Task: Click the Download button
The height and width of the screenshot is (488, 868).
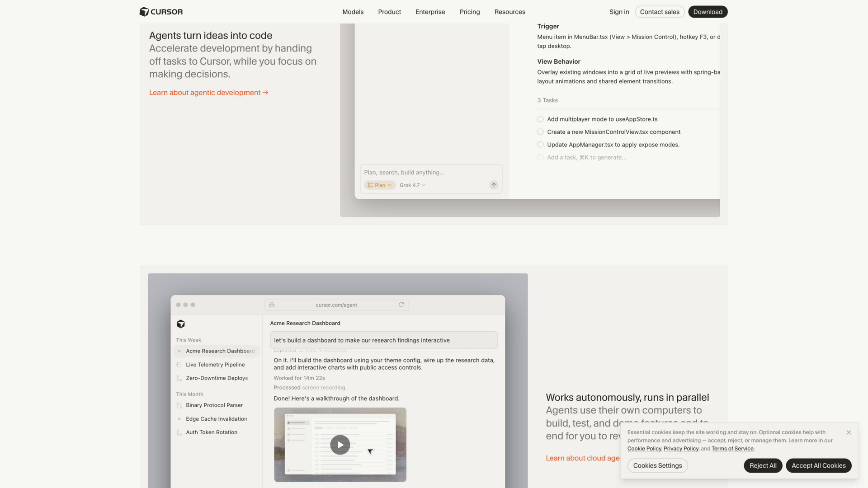Action: tap(708, 12)
